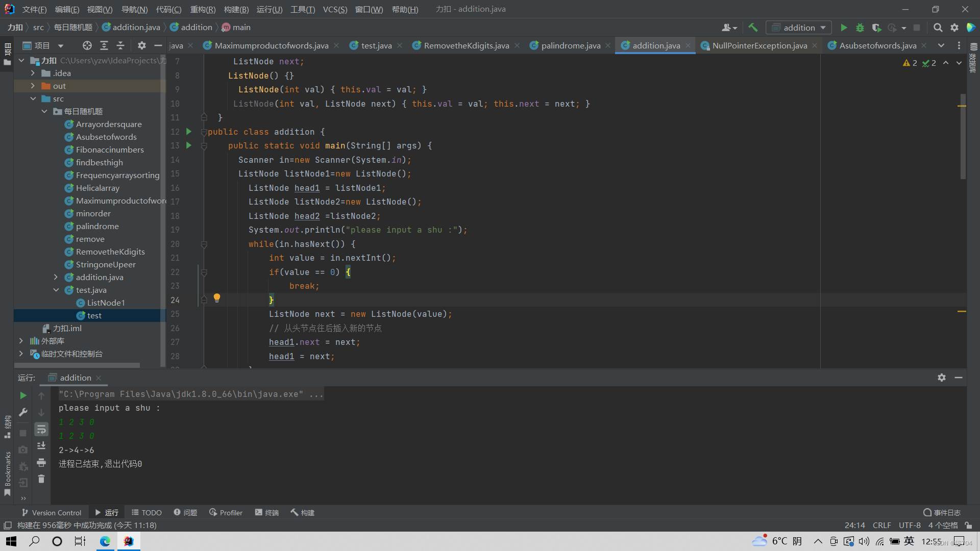Viewport: 980px width, 551px height.
Task: Click the Search Everywhere magnifier icon
Action: [x=938, y=28]
